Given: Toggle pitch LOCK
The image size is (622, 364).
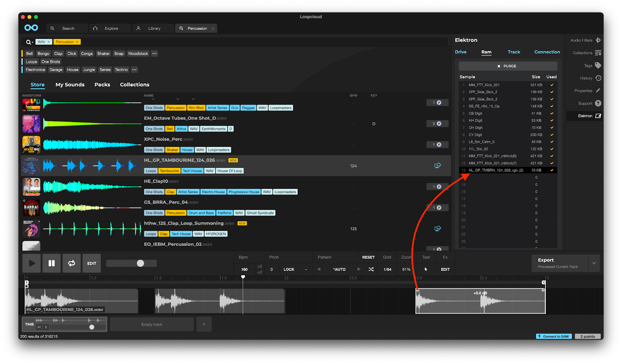Looking at the screenshot, I should point(289,269).
